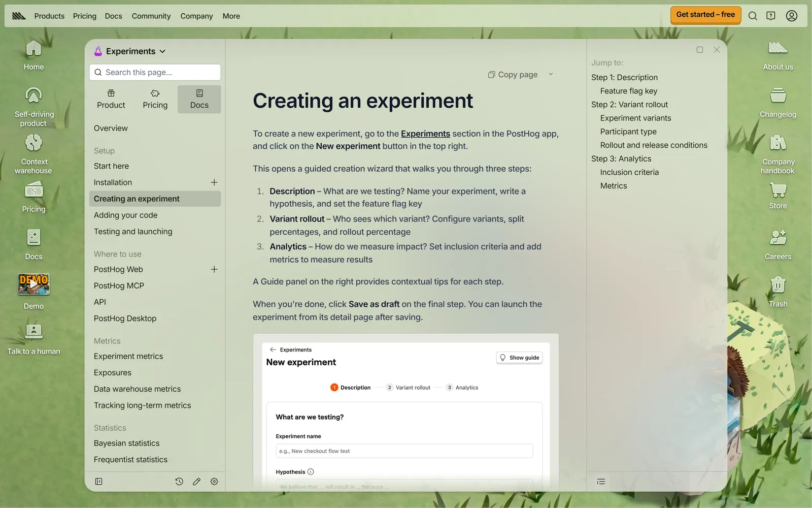
Task: Collapse the sidebar using the panel icon
Action: point(99,482)
